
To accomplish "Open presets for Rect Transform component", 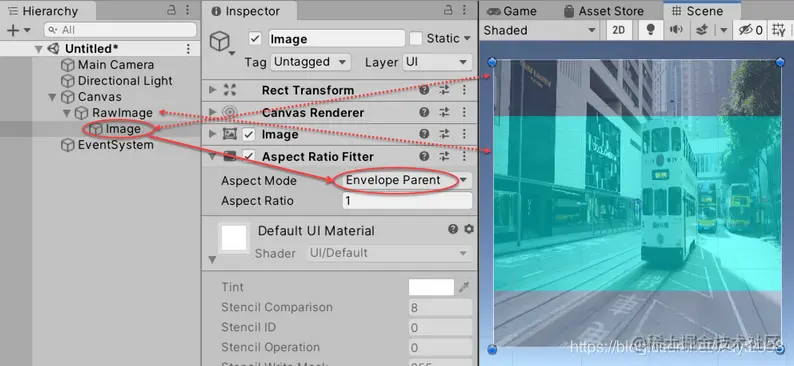I will coord(444,90).
